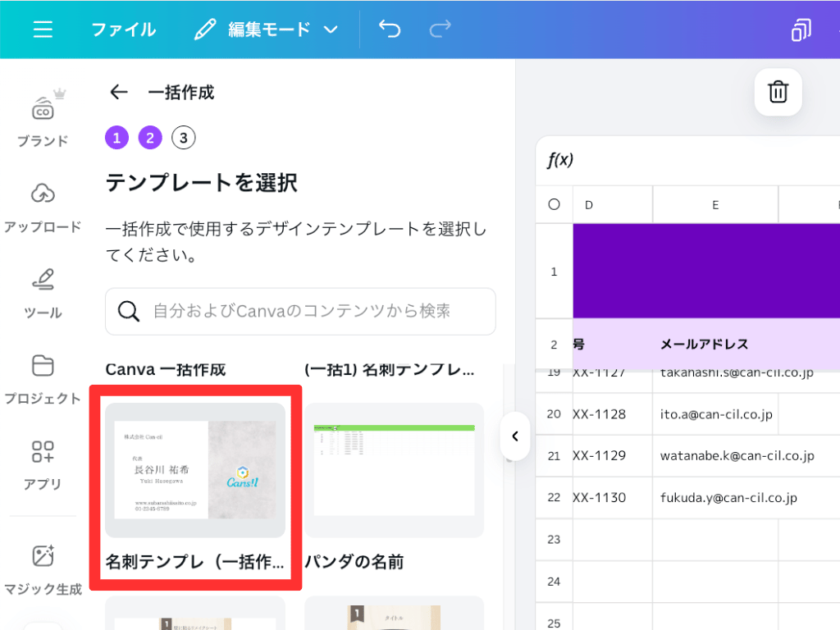Select all cells with corner circle
The width and height of the screenshot is (840, 630).
click(x=554, y=204)
